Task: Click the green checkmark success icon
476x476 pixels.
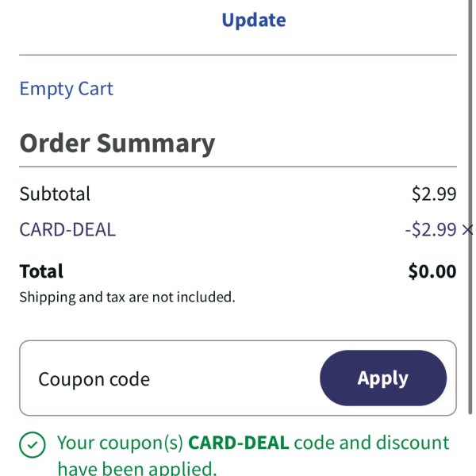Action: click(x=33, y=445)
